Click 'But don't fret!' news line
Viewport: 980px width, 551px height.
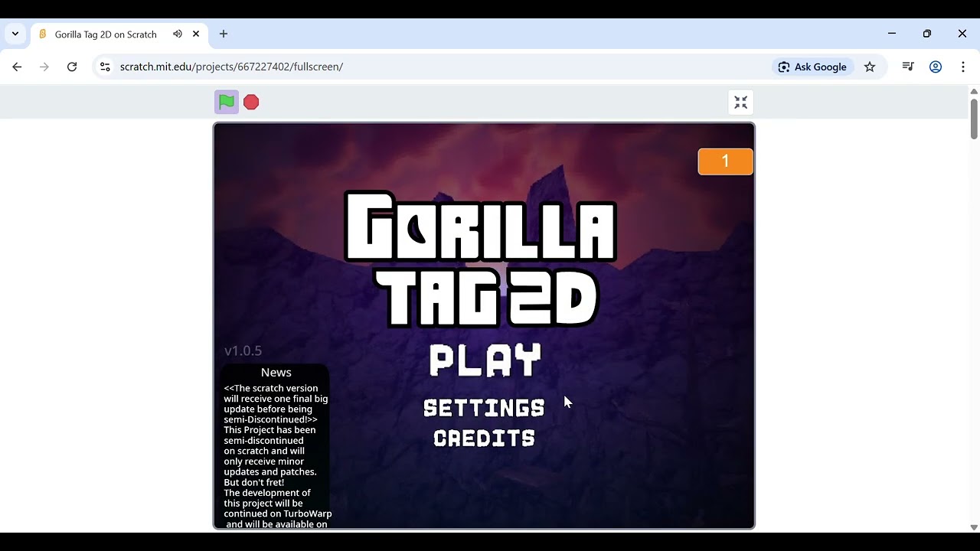[254, 483]
